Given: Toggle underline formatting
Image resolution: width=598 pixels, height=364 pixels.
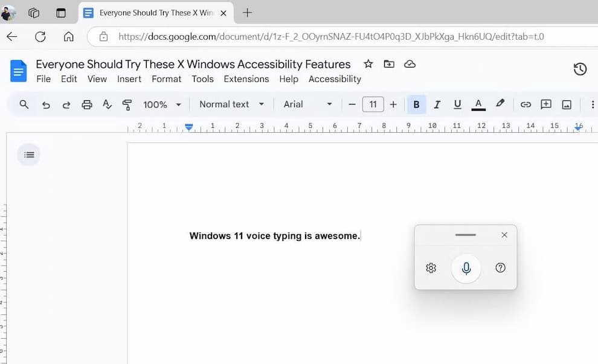Looking at the screenshot, I should (458, 104).
